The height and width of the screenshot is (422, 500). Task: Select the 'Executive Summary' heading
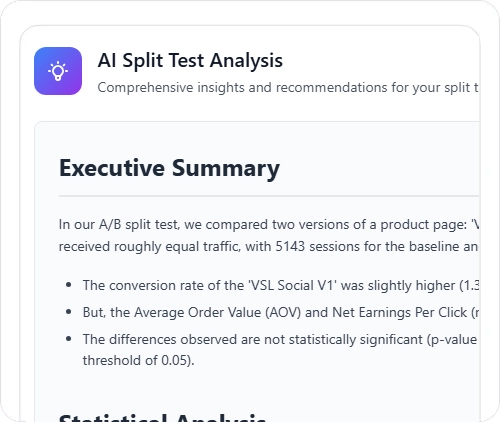click(x=169, y=168)
